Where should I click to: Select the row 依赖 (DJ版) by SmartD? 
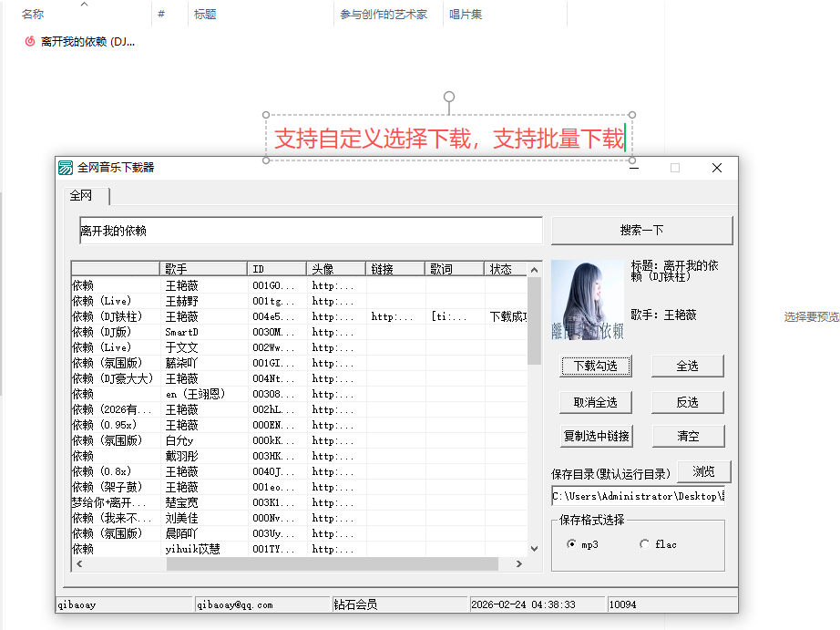pos(300,333)
